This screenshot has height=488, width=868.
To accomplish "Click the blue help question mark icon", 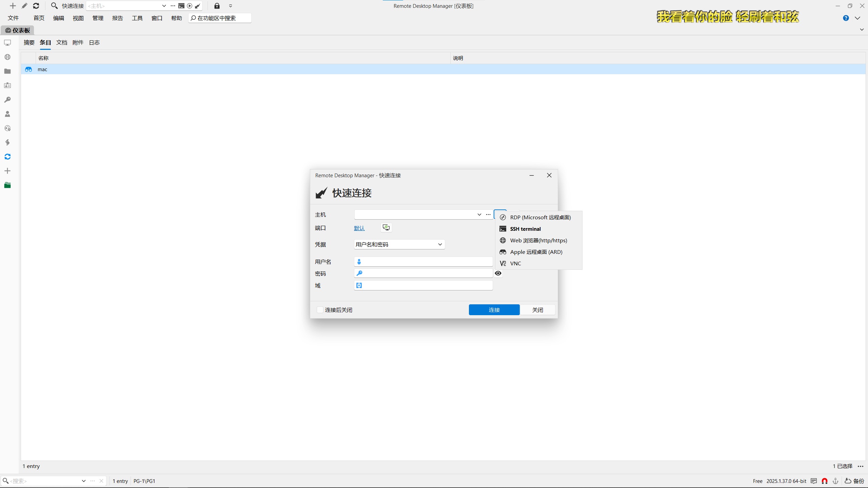I will [x=846, y=18].
